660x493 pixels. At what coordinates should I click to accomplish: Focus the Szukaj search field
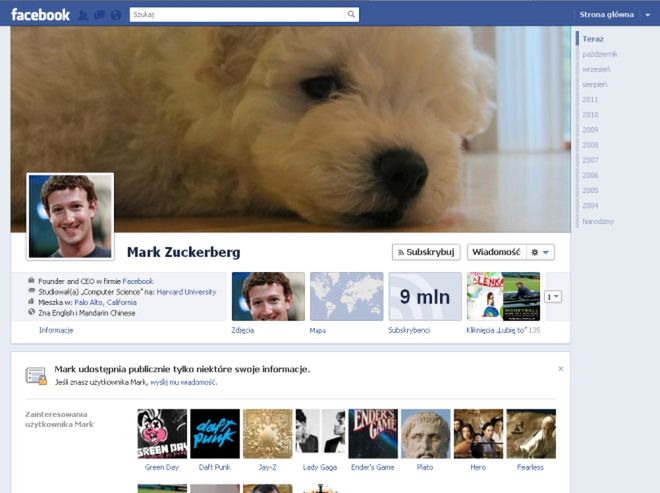[237, 15]
